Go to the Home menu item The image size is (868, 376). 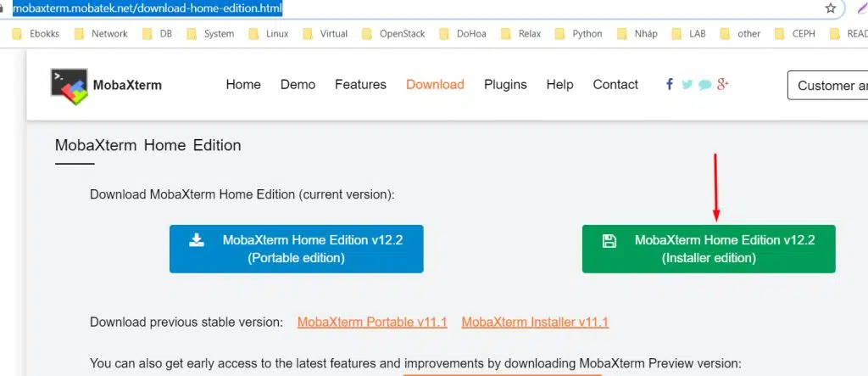pos(243,85)
